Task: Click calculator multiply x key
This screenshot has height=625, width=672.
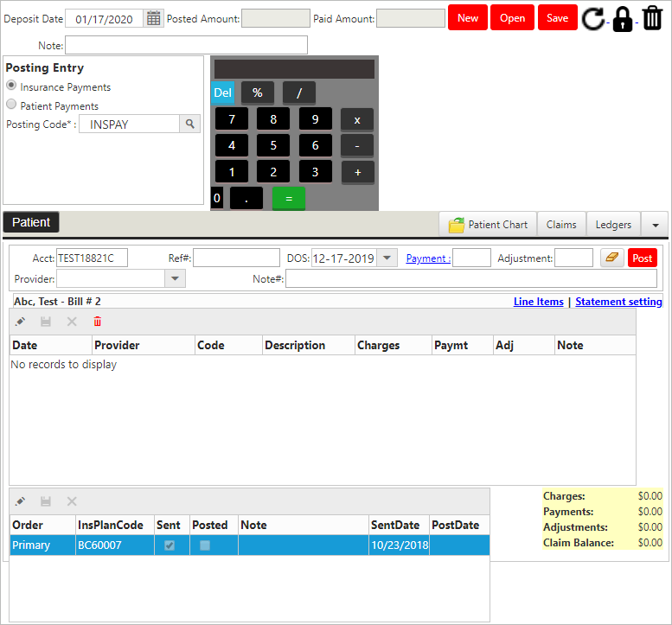Action: [357, 120]
